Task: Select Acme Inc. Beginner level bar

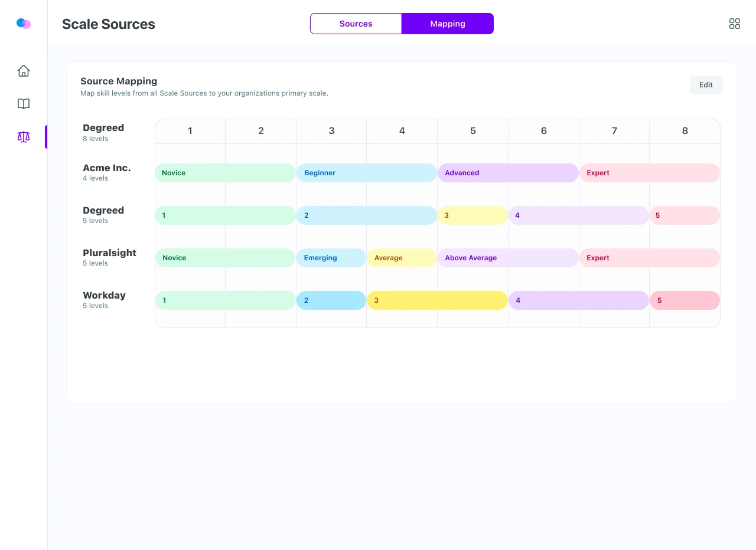Action: coord(366,173)
